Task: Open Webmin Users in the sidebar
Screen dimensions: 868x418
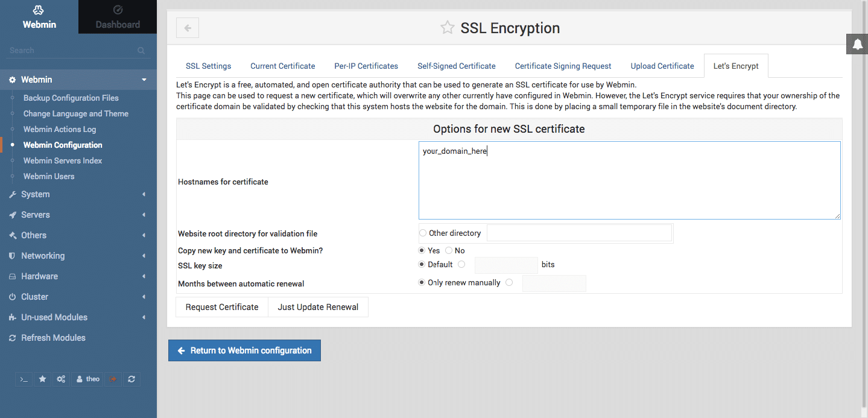Action: (49, 176)
